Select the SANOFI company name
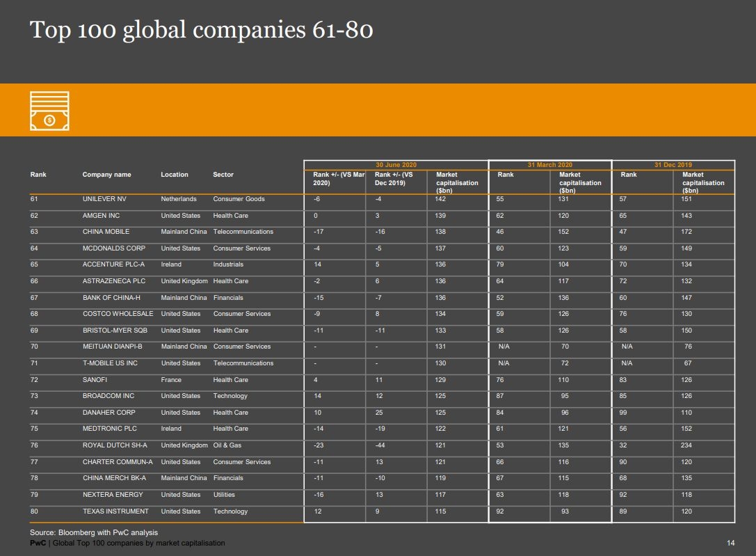This screenshot has height=556, width=756. 95,380
